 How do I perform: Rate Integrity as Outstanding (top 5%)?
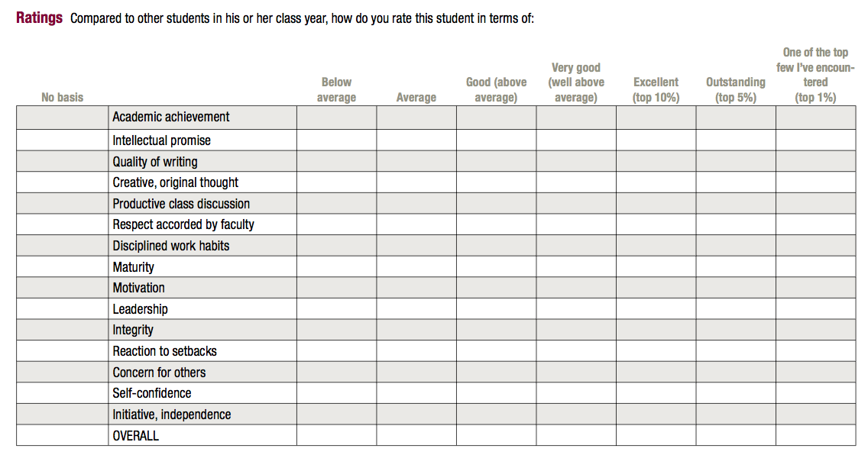(x=736, y=330)
